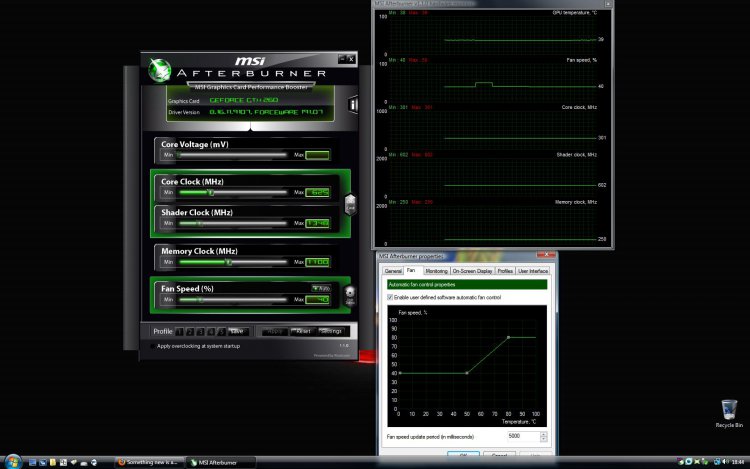Click the driver version readout text
The image size is (750, 469).
(x=266, y=112)
